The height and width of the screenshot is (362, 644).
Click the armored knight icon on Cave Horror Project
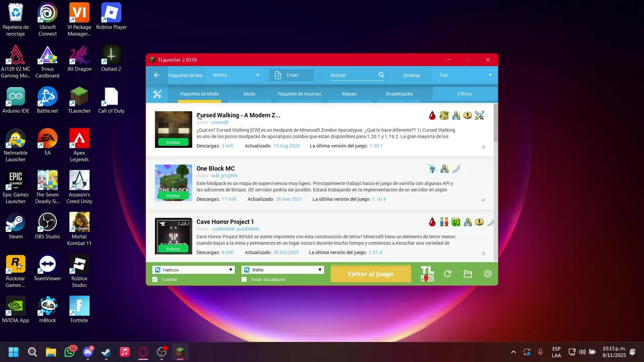pyautogui.click(x=467, y=222)
